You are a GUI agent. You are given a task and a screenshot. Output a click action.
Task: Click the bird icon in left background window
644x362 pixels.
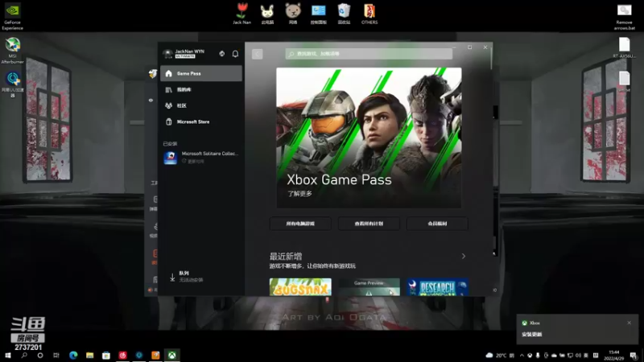pos(152,73)
